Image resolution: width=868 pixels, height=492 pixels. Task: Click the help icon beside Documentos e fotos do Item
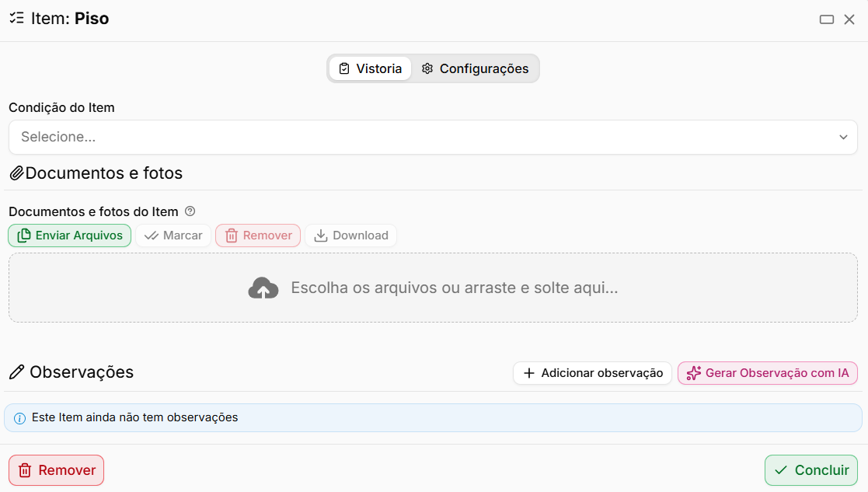point(190,211)
